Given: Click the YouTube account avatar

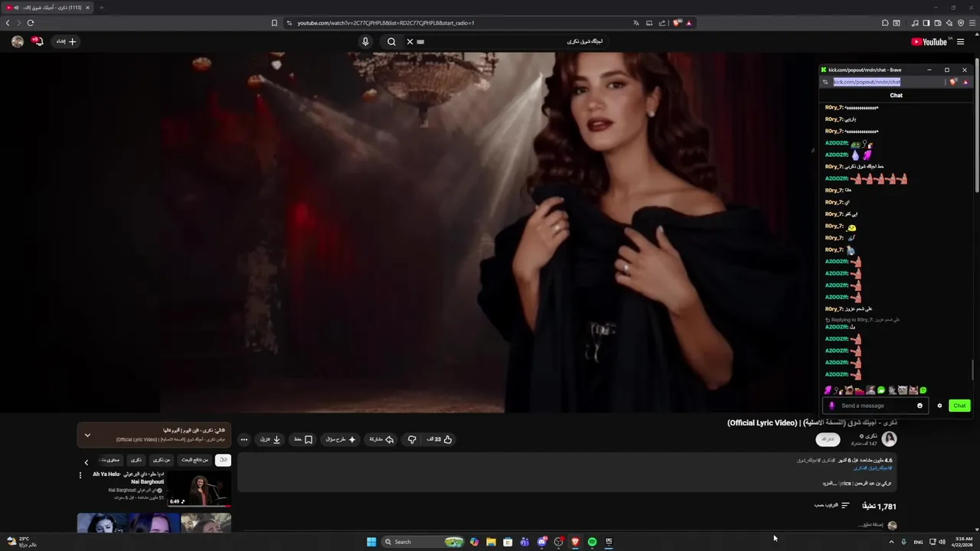Looking at the screenshot, I should point(18,41).
